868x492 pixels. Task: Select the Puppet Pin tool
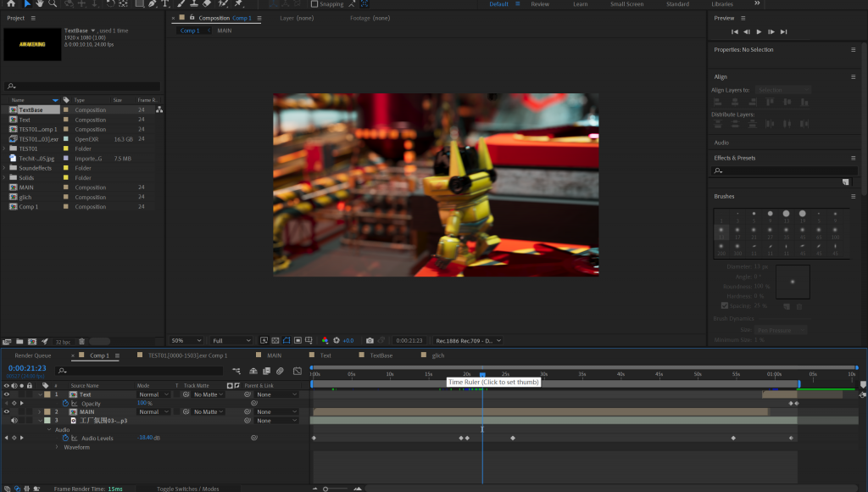pos(239,3)
